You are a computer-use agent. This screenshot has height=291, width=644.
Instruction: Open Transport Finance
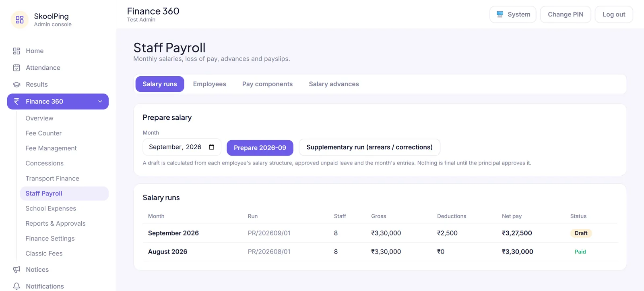coord(52,179)
